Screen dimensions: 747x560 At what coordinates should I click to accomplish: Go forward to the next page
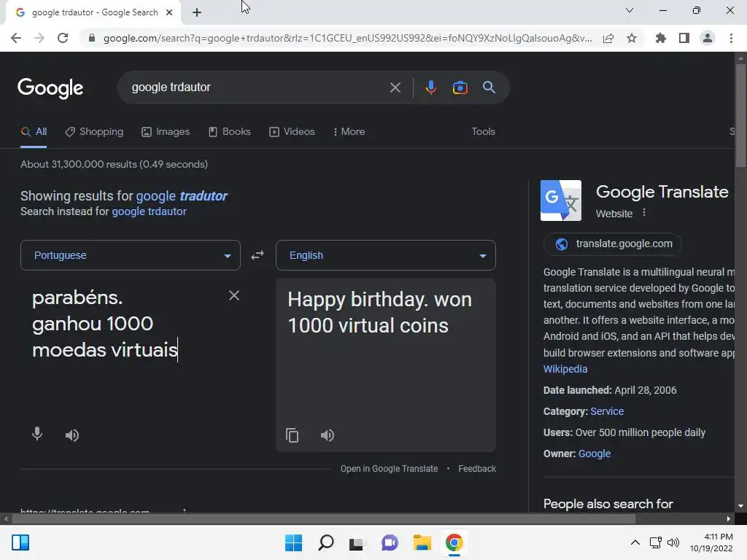click(39, 38)
